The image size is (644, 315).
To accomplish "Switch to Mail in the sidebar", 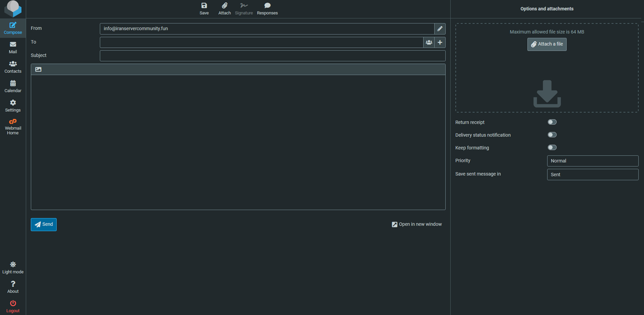I will (13, 47).
